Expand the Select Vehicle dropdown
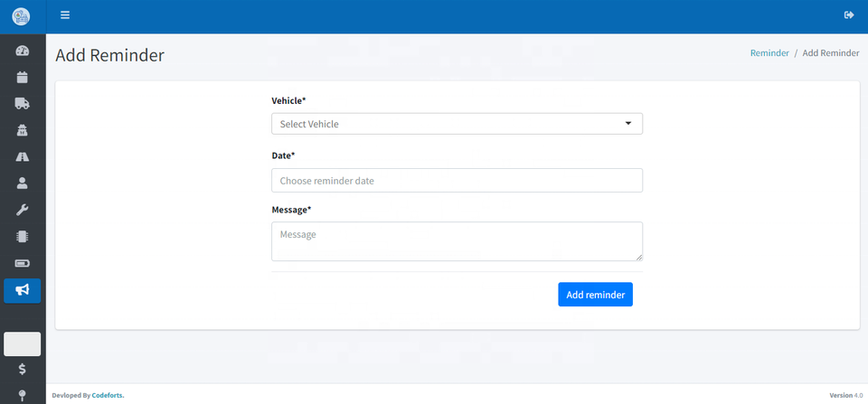The image size is (868, 404). click(x=457, y=124)
